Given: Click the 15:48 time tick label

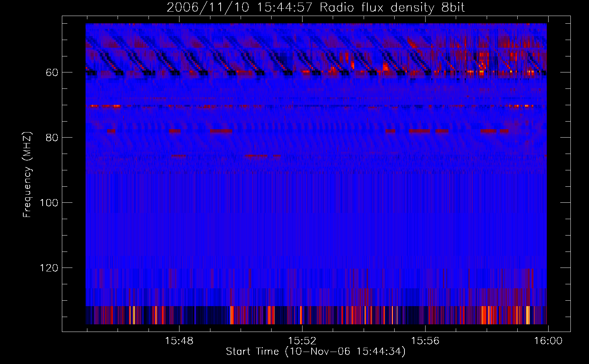Looking at the screenshot, I should click(x=179, y=341).
